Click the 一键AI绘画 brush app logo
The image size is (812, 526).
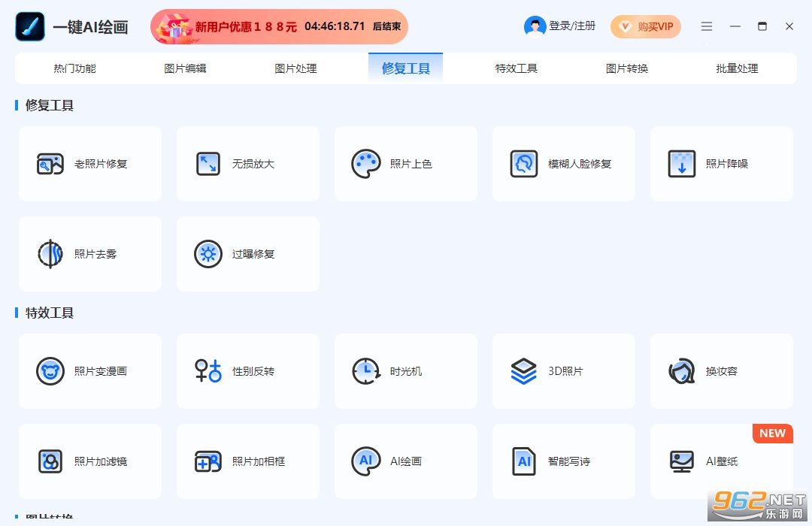[x=30, y=26]
